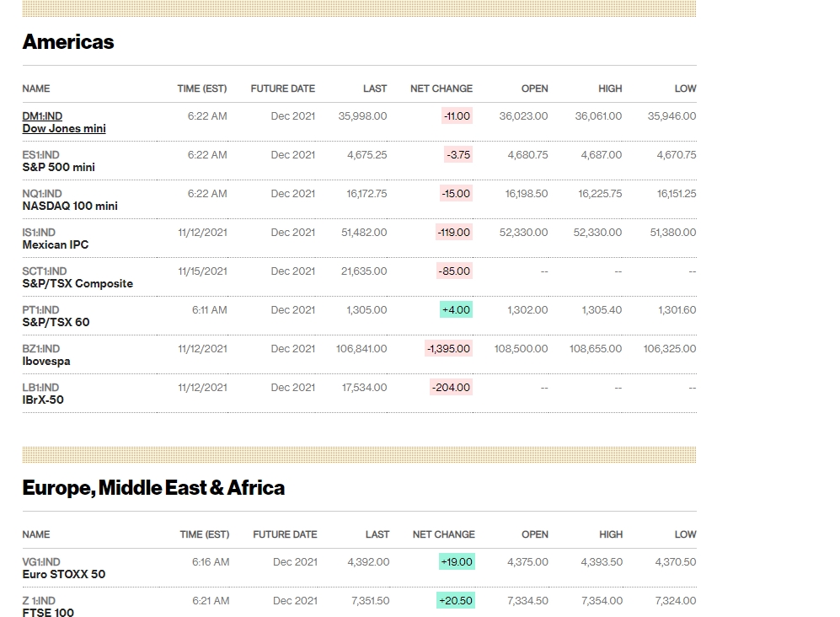Click the +19.00 net change value

pos(457,561)
